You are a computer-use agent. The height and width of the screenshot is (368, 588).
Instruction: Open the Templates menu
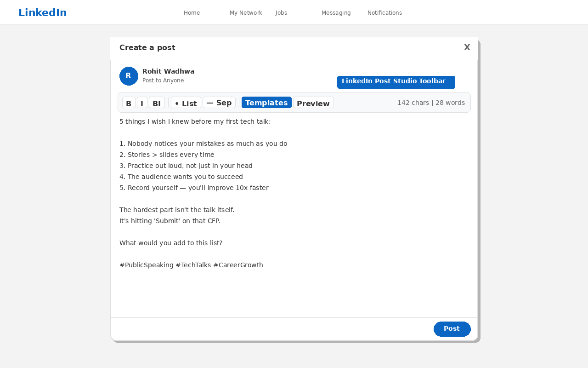click(x=266, y=103)
